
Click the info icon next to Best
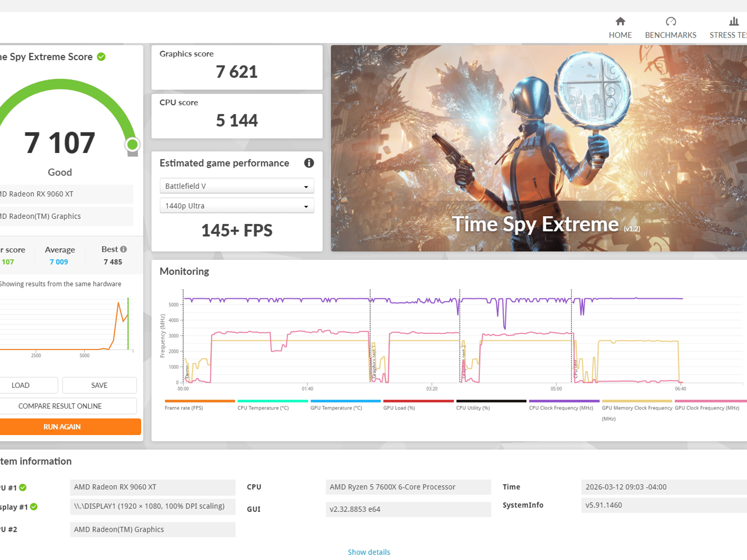[124, 249]
